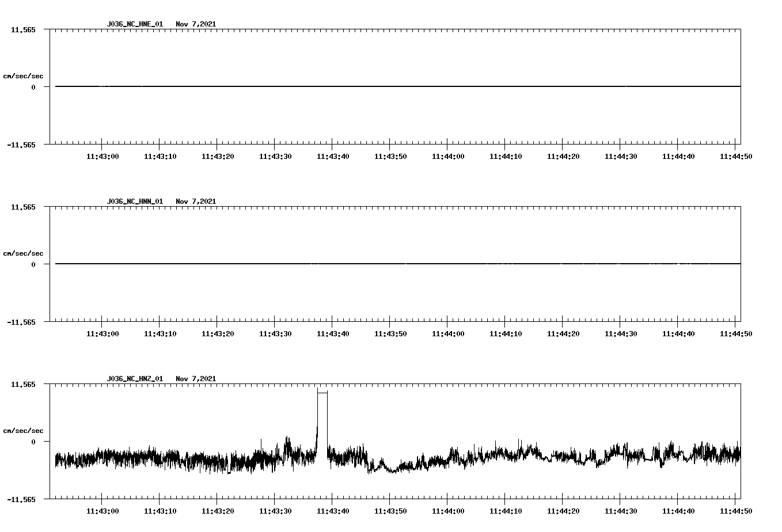Viewport: 782px width, 532px height.
Task: Select the 11.565 upper limit on HNN plot
Action: (23, 207)
